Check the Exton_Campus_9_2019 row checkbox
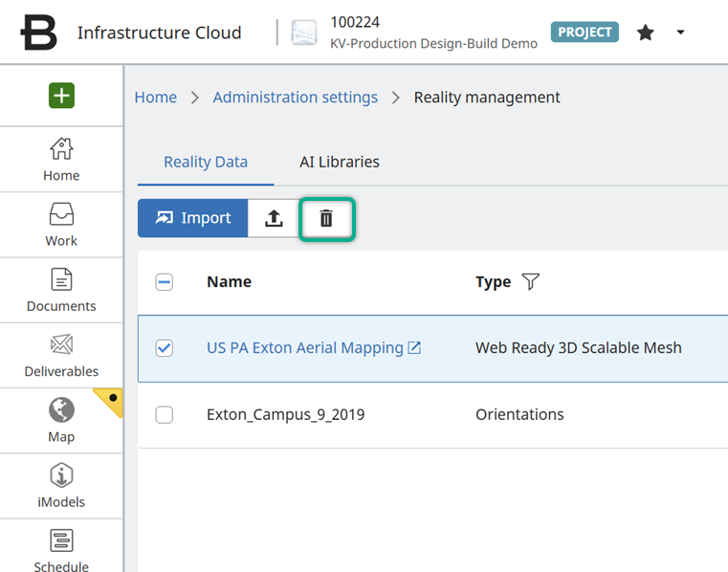 coord(165,414)
